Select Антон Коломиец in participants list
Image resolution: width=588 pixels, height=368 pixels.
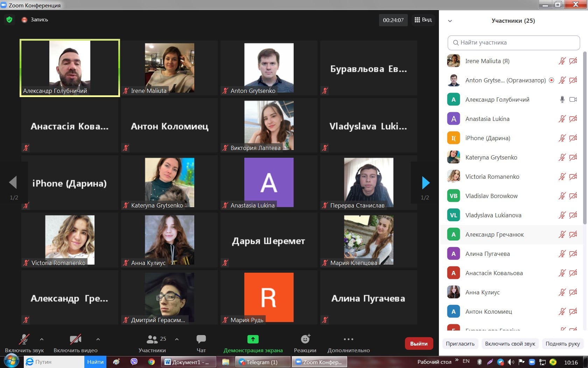coord(512,312)
